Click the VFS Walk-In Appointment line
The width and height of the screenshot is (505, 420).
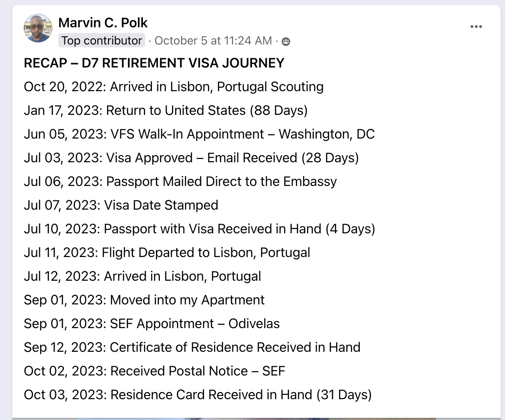click(199, 134)
